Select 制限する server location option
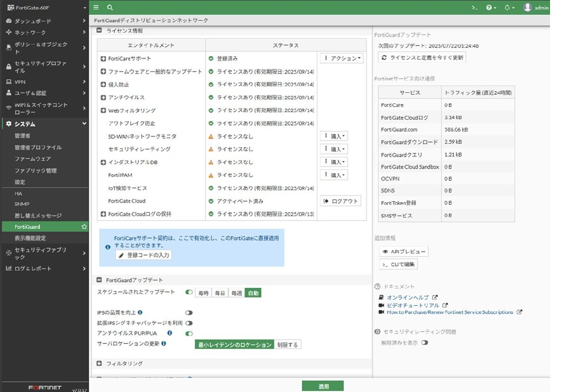568x392 pixels. click(x=288, y=345)
